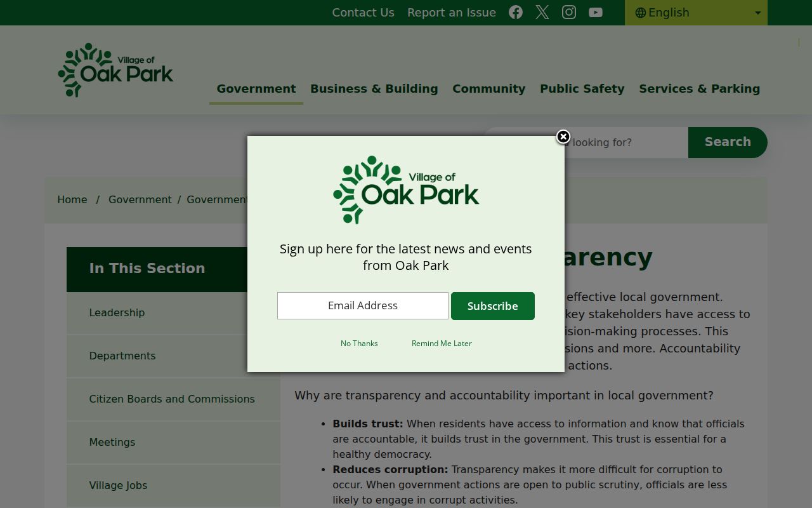Click the 'Builds trust:' bullet heading
Image resolution: width=812 pixels, height=508 pixels.
tap(368, 424)
